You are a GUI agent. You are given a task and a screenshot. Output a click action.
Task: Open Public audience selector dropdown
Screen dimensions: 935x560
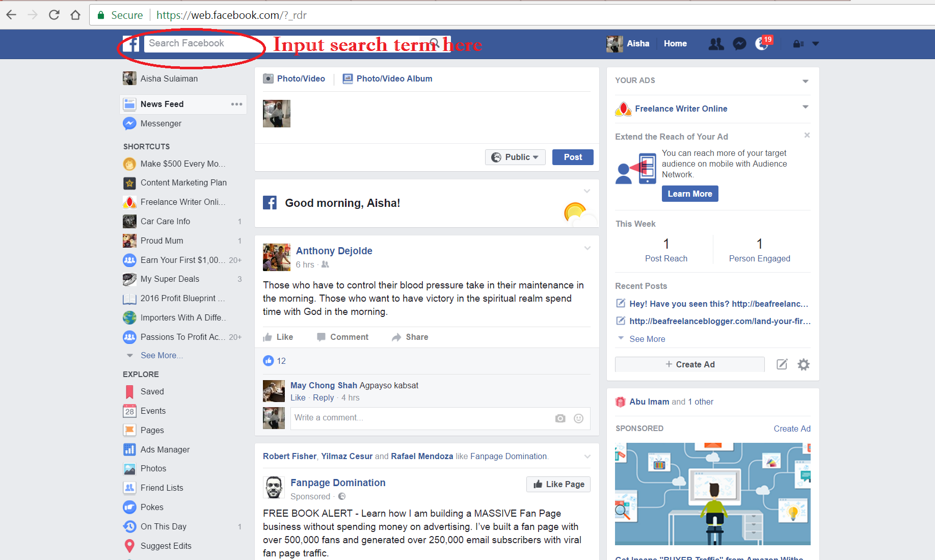[515, 157]
